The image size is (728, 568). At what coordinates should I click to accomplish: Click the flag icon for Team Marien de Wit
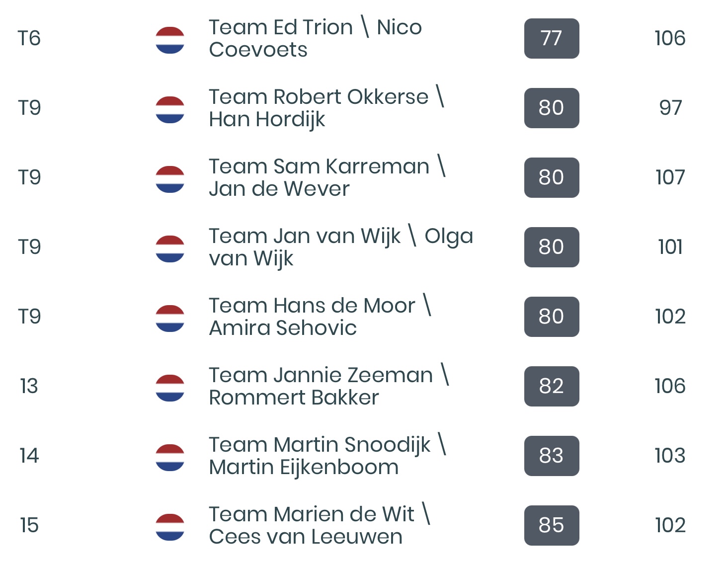(170, 527)
